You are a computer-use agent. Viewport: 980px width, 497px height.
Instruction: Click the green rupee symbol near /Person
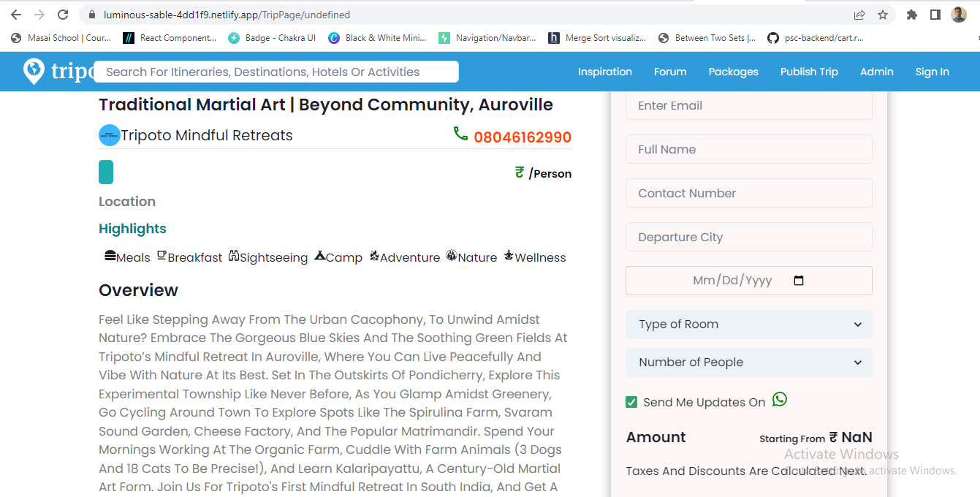[520, 172]
